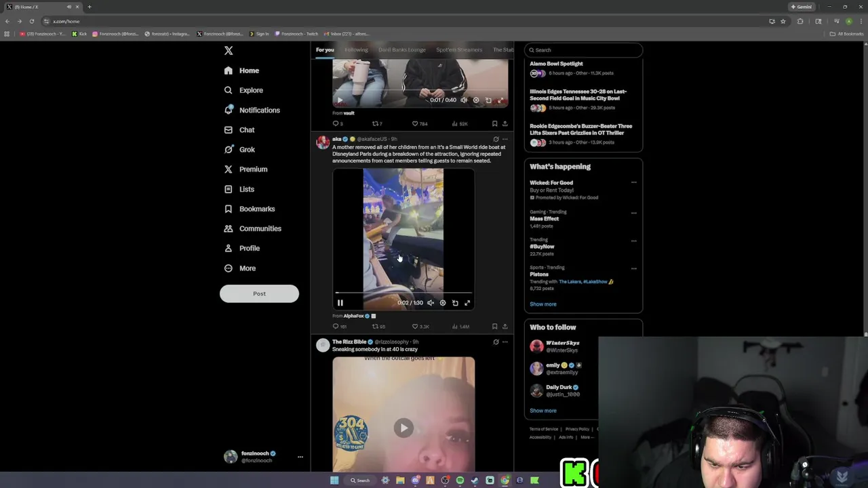The image size is (868, 488).
Task: Select the For you tab
Action: [325, 49]
